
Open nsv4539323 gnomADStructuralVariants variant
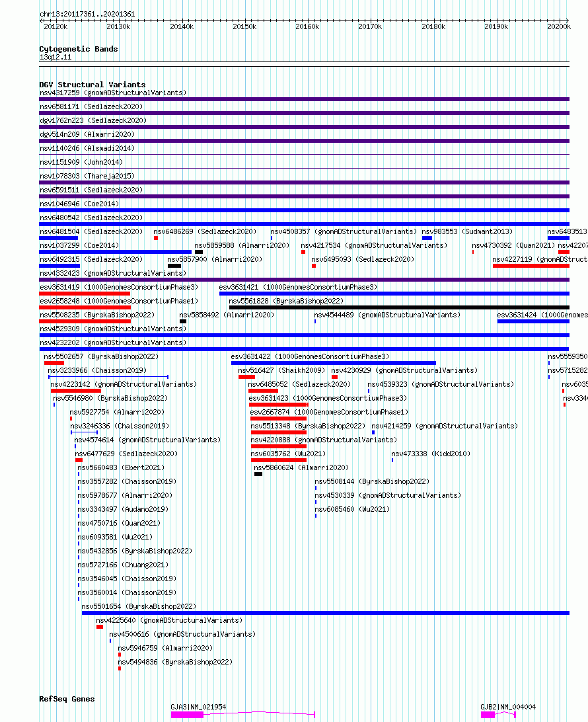pos(441,384)
